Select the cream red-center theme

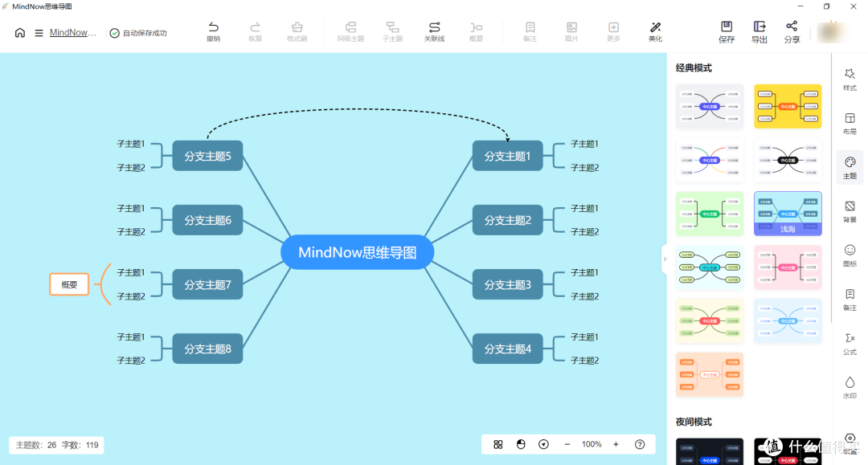point(710,320)
